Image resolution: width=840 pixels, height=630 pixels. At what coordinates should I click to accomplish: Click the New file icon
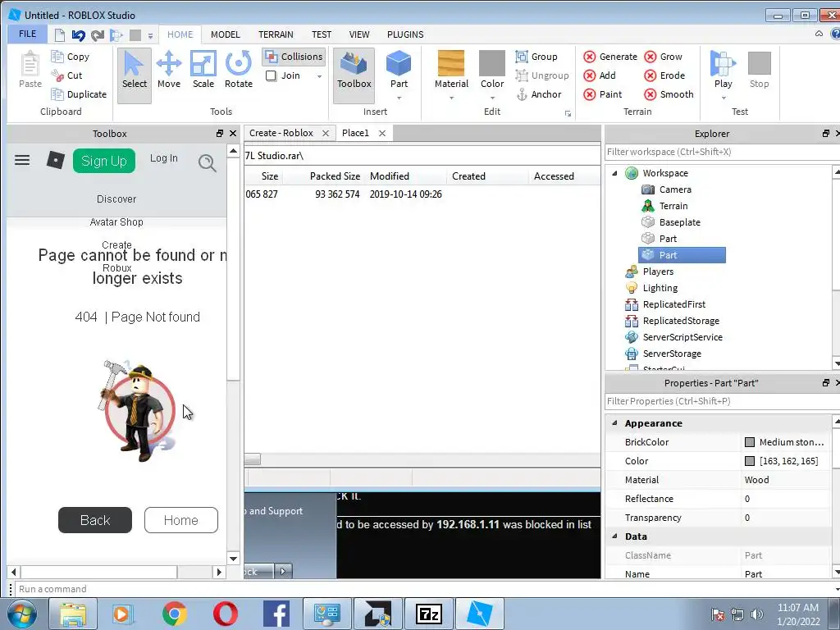click(x=59, y=35)
